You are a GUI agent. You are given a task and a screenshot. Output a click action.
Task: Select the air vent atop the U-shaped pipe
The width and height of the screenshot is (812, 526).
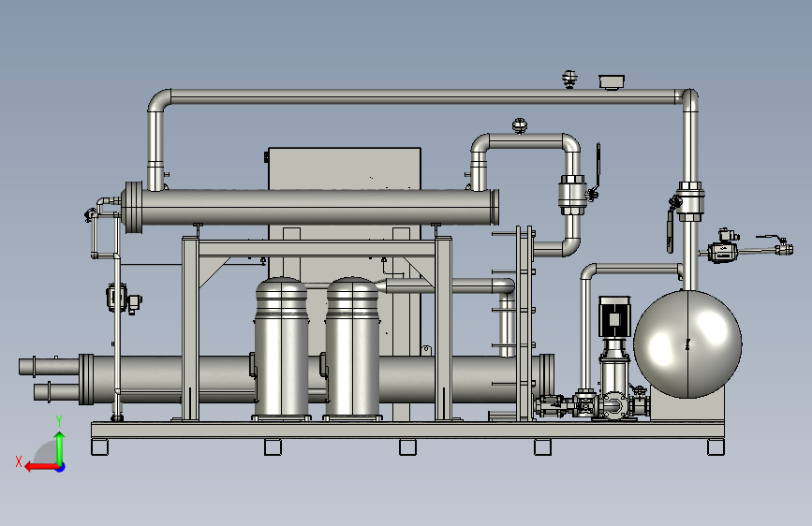520,125
